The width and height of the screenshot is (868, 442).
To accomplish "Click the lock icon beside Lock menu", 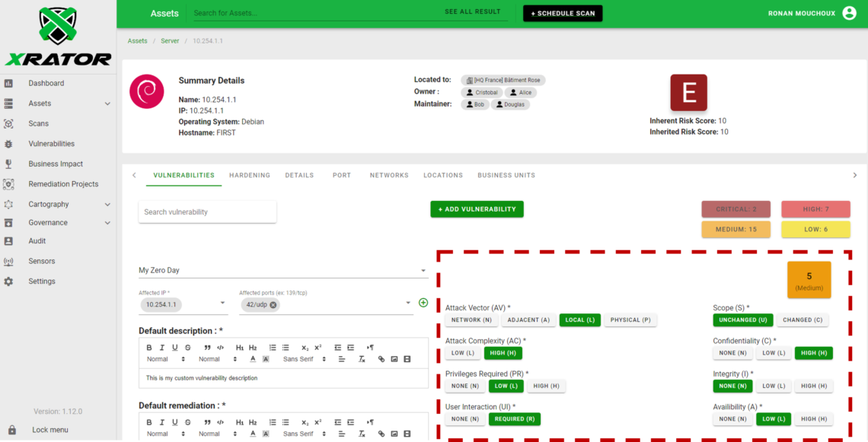I will point(11,430).
